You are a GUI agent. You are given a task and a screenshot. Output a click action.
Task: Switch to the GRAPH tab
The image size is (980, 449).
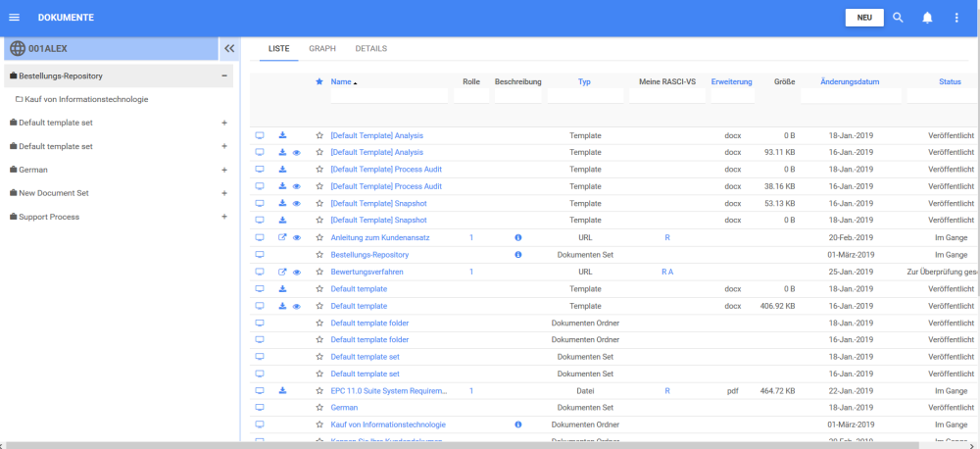pyautogui.click(x=321, y=49)
